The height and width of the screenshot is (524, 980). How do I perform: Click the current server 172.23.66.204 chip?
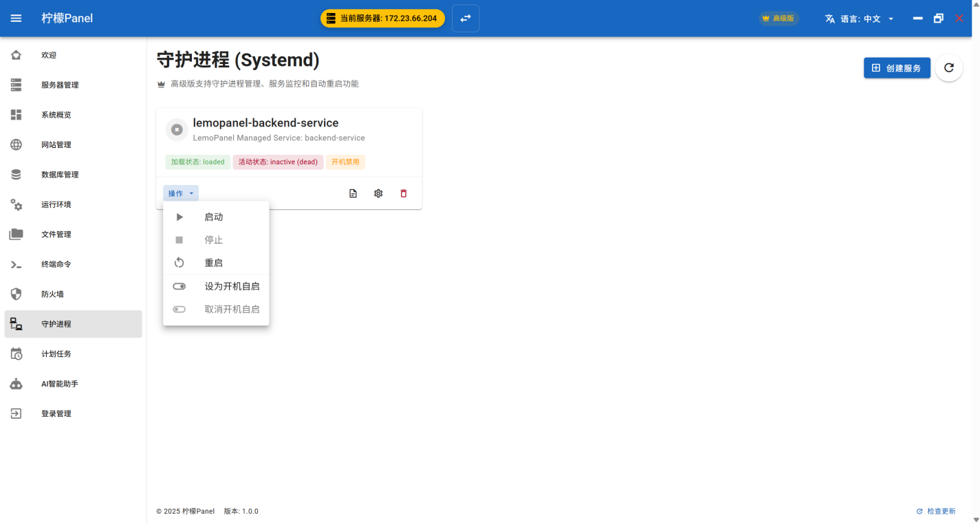pos(382,19)
